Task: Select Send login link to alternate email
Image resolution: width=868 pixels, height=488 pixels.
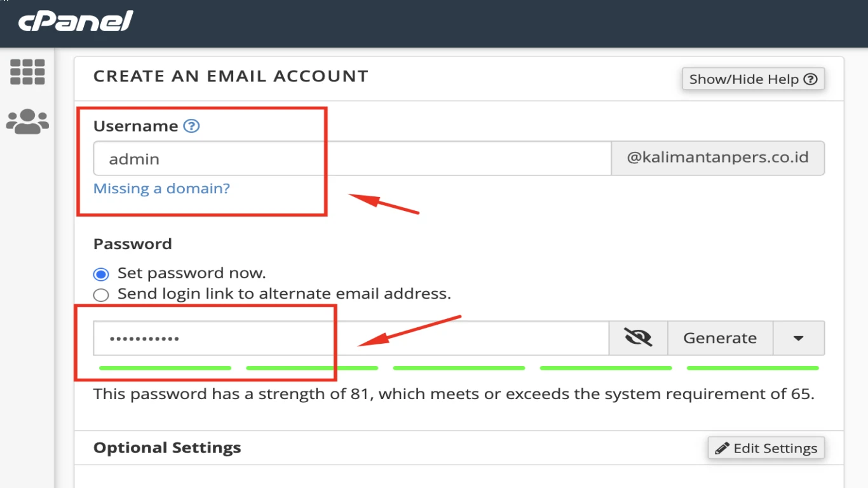Action: tap(101, 295)
